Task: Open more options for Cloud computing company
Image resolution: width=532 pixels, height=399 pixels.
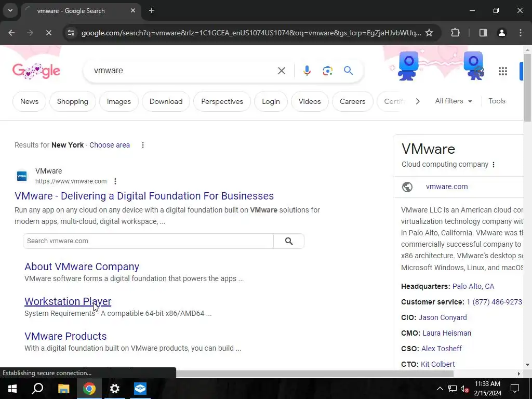Action: [x=494, y=165]
